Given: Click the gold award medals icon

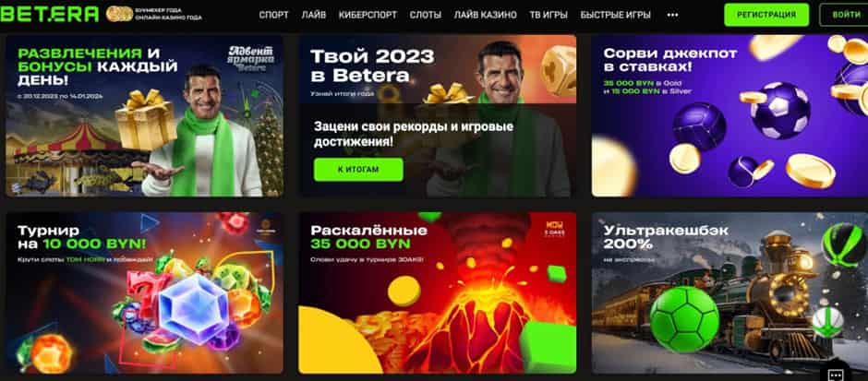Looking at the screenshot, I should point(119,15).
